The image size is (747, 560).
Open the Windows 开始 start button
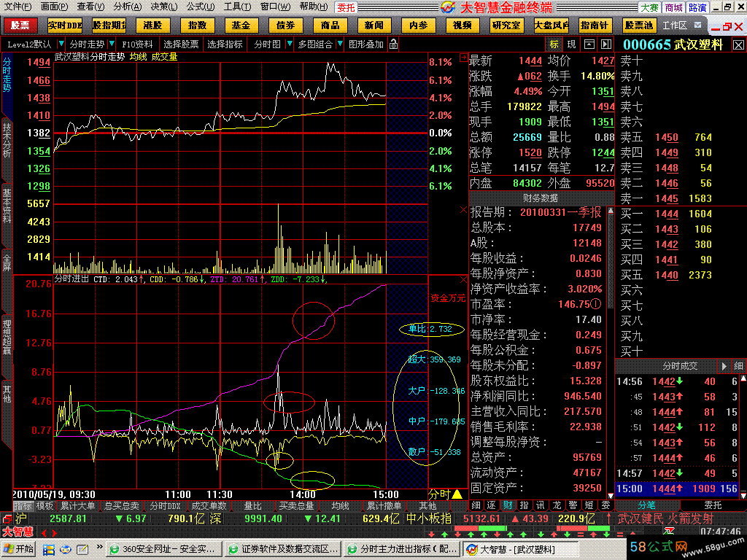(19, 549)
